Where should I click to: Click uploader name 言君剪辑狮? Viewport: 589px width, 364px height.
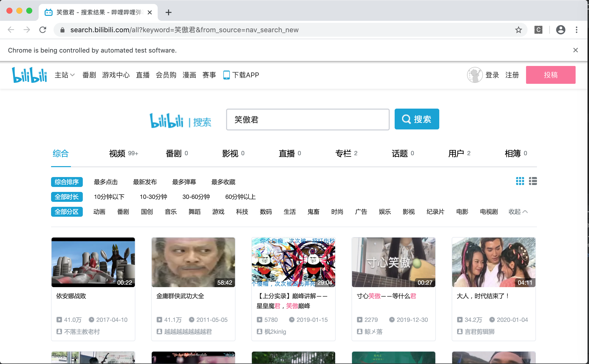pos(479,332)
